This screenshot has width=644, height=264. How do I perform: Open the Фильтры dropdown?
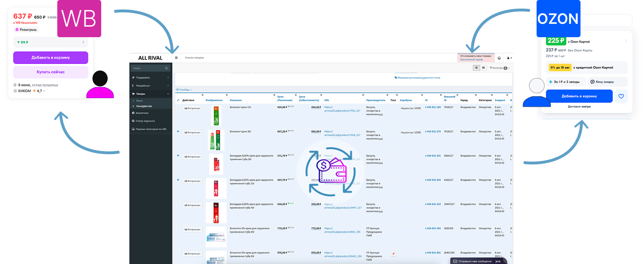pos(499,68)
